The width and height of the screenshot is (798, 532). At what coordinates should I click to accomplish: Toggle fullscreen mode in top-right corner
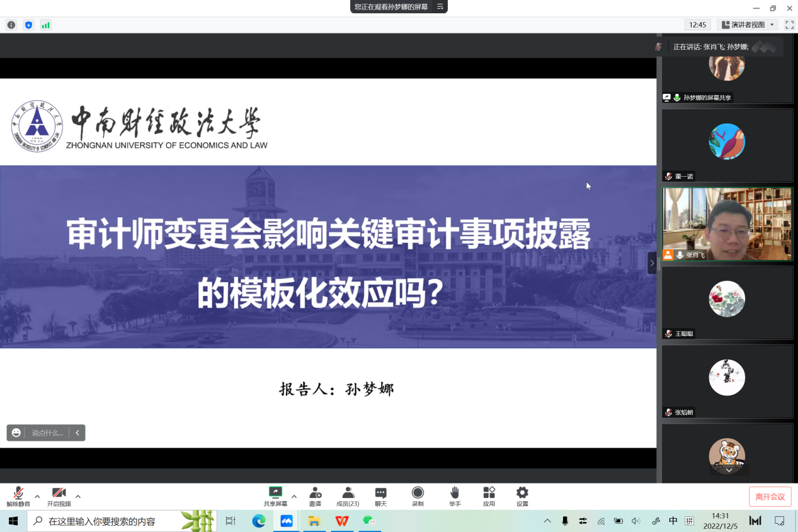coord(789,25)
